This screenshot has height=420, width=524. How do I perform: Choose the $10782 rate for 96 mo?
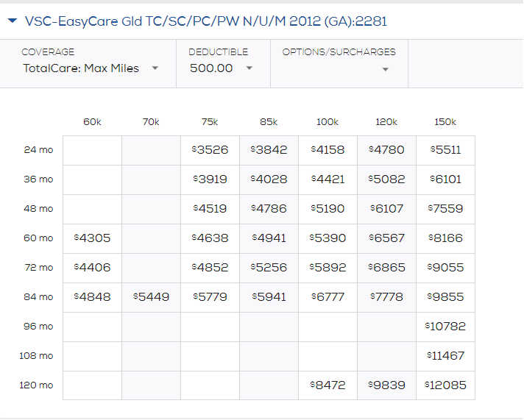point(445,327)
